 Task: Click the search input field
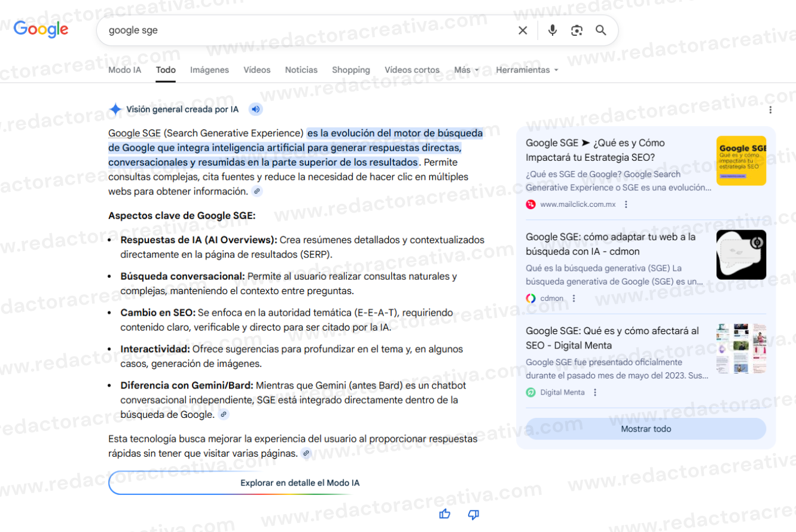[308, 30]
